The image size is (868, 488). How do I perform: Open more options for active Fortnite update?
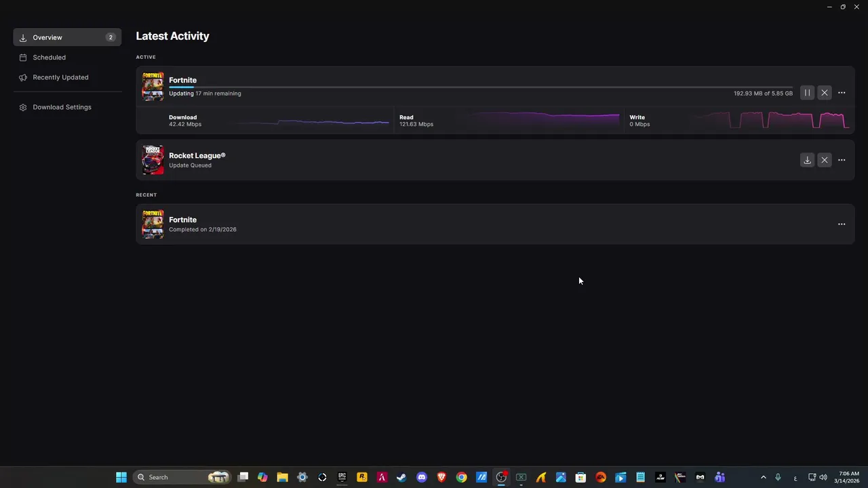842,93
